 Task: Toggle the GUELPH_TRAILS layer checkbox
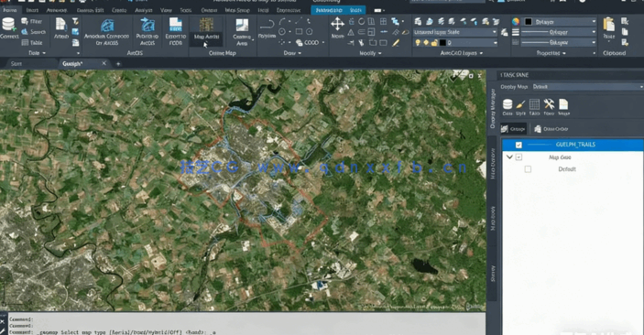tap(518, 145)
